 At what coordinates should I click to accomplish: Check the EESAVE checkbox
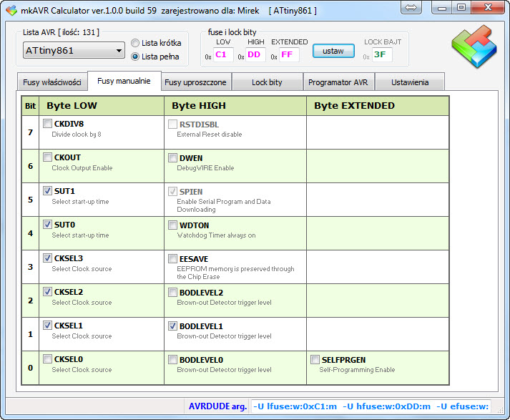coord(172,258)
